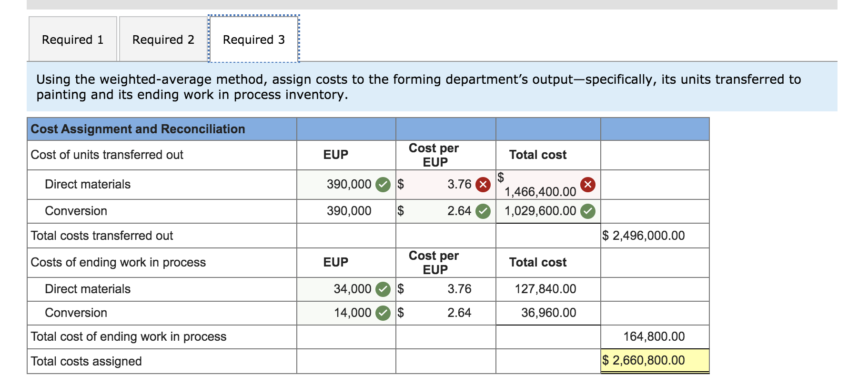Screen dimensions: 868x375
Task: Edit ending WIP Direct materials EUP 34,000
Action: pyautogui.click(x=346, y=289)
